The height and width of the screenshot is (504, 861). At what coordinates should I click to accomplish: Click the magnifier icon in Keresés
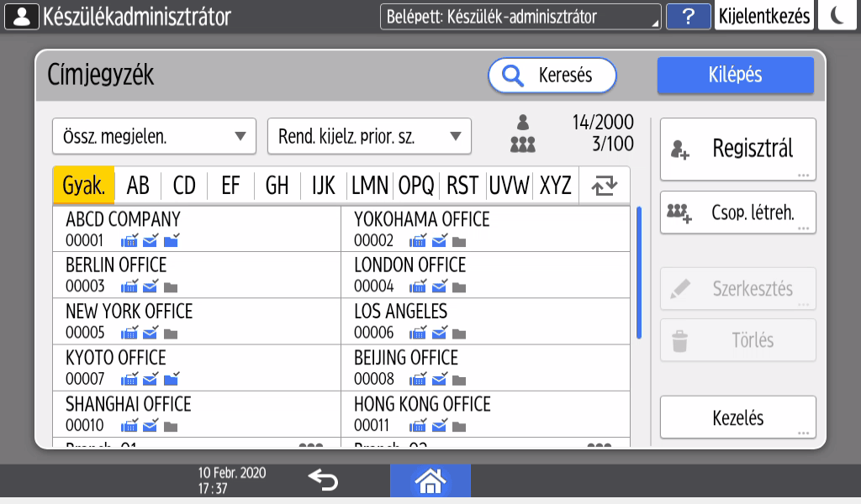[512, 76]
